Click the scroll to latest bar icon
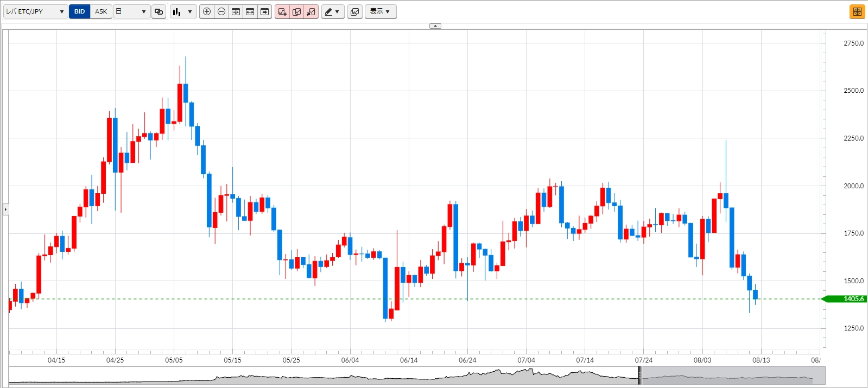The width and height of the screenshot is (868, 388). [264, 11]
